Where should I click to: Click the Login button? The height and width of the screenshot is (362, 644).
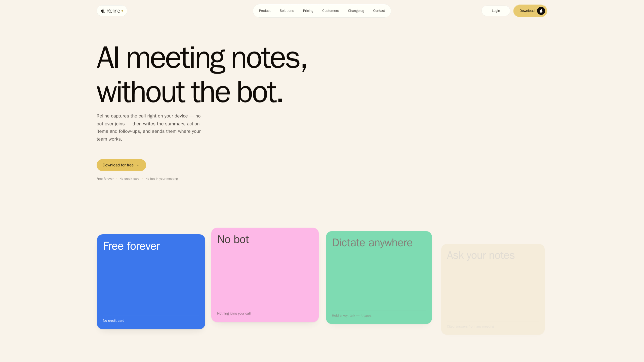pyautogui.click(x=496, y=11)
